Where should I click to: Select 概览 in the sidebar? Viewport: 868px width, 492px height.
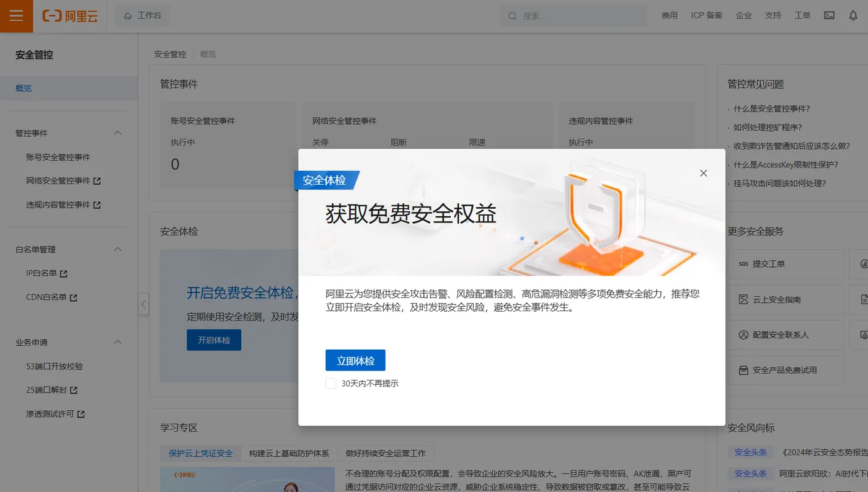pos(69,88)
